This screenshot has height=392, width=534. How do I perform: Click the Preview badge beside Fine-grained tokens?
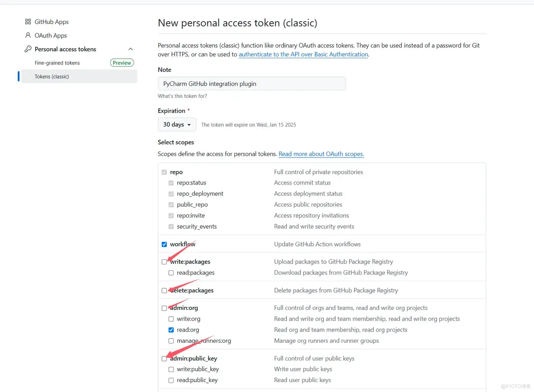[122, 63]
